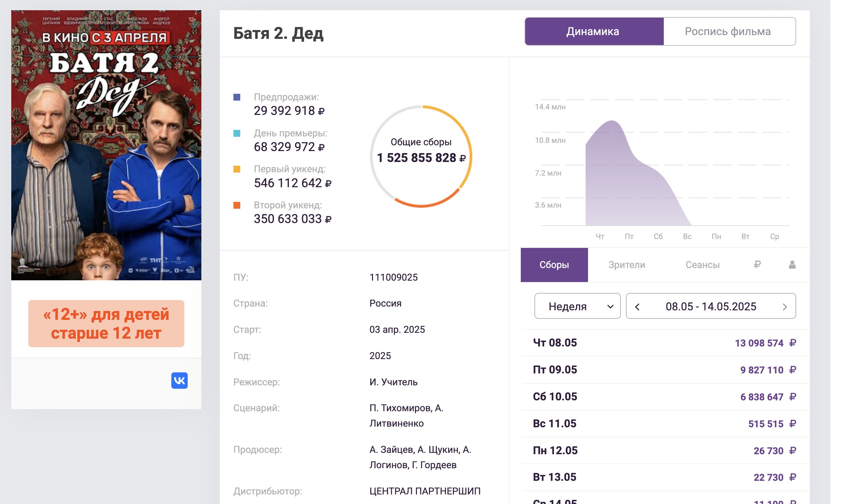Switch to per-person viewers icon
Viewport: 845px width, 504px height.
tap(792, 265)
